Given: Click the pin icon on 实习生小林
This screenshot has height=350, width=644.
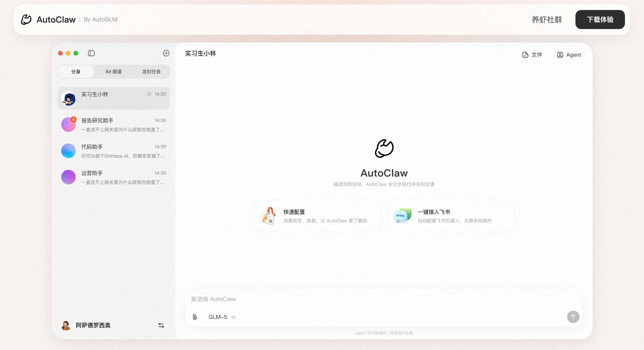Looking at the screenshot, I should (149, 94).
